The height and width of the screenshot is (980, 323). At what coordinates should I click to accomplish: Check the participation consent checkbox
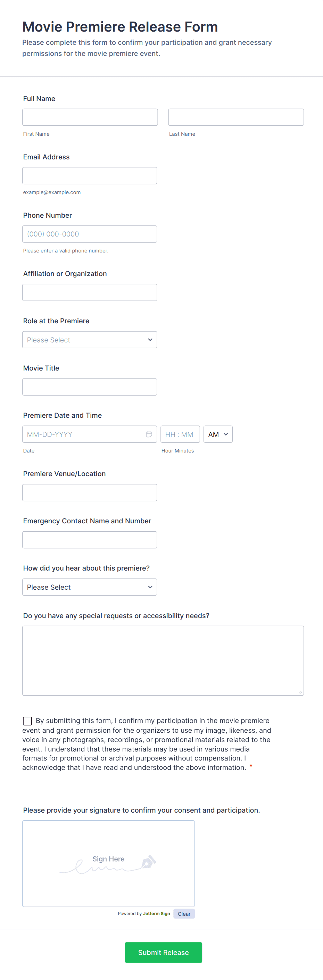coord(27,721)
